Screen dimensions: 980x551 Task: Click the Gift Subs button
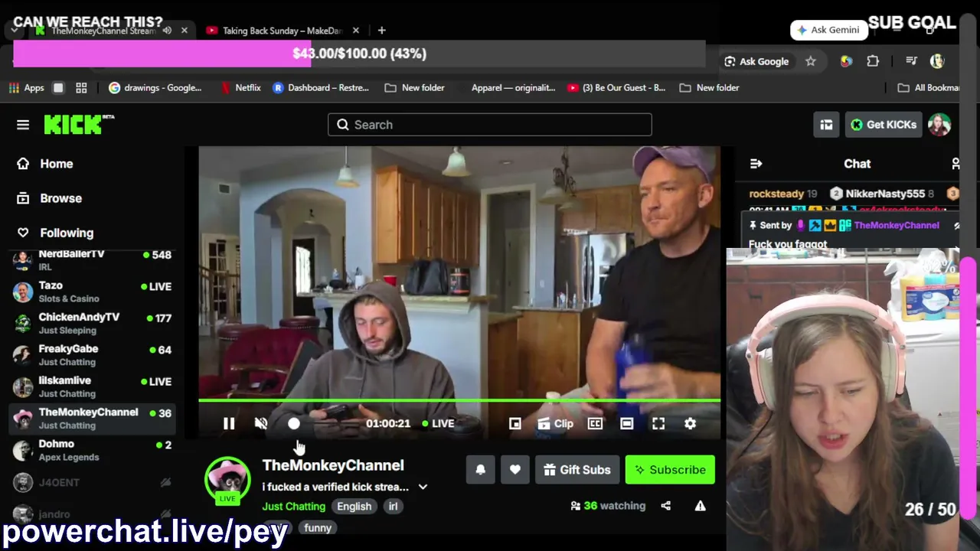coord(577,470)
